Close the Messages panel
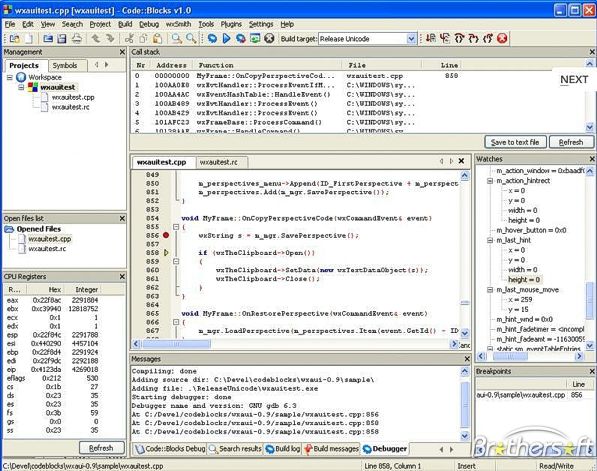Viewport: 597px width, 471px height. coord(467,359)
